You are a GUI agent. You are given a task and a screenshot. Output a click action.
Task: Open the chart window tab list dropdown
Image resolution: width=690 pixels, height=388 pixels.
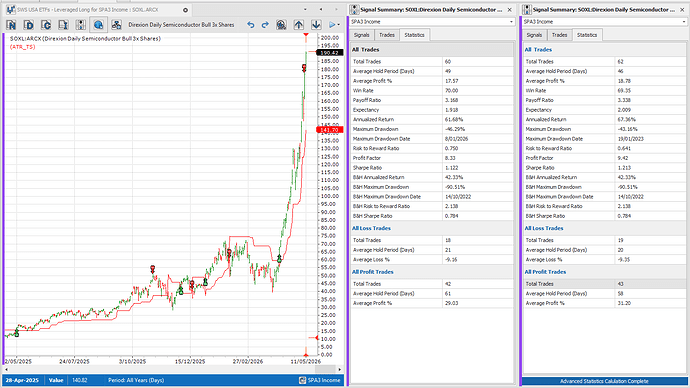(x=305, y=10)
